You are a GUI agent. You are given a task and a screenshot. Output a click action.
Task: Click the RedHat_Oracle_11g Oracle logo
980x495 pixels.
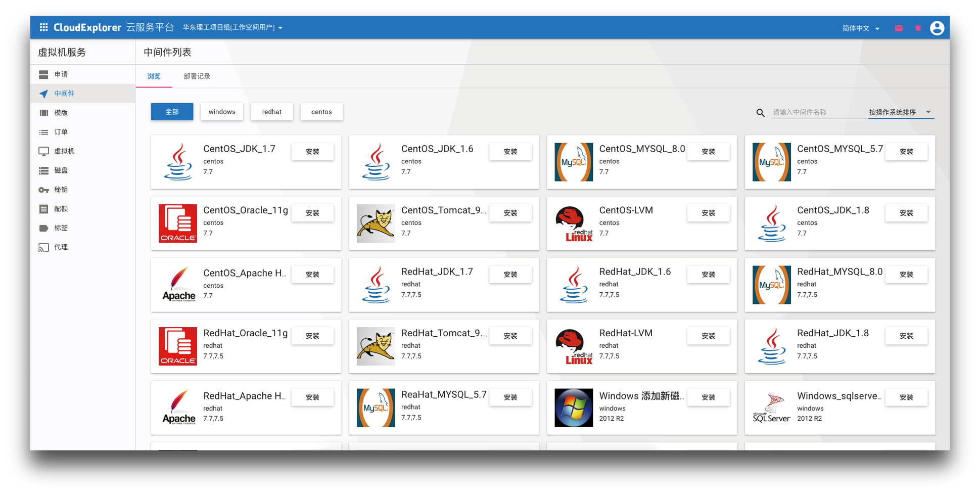coord(178,346)
